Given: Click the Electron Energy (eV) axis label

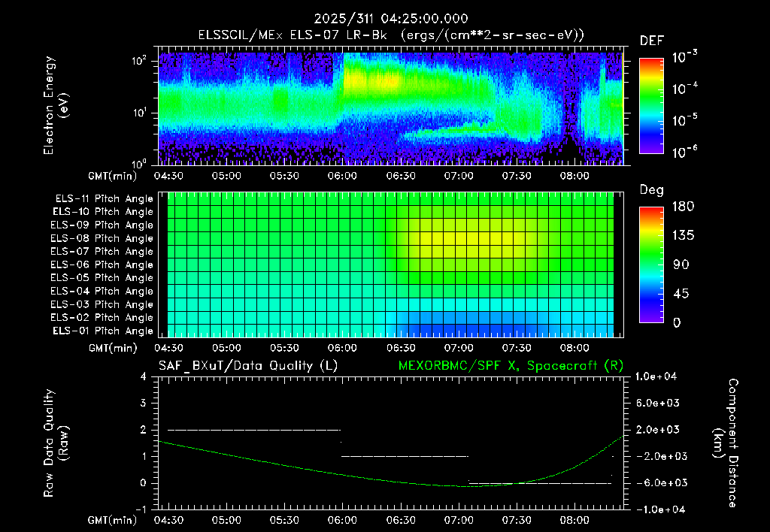Looking at the screenshot, I should coord(56,105).
